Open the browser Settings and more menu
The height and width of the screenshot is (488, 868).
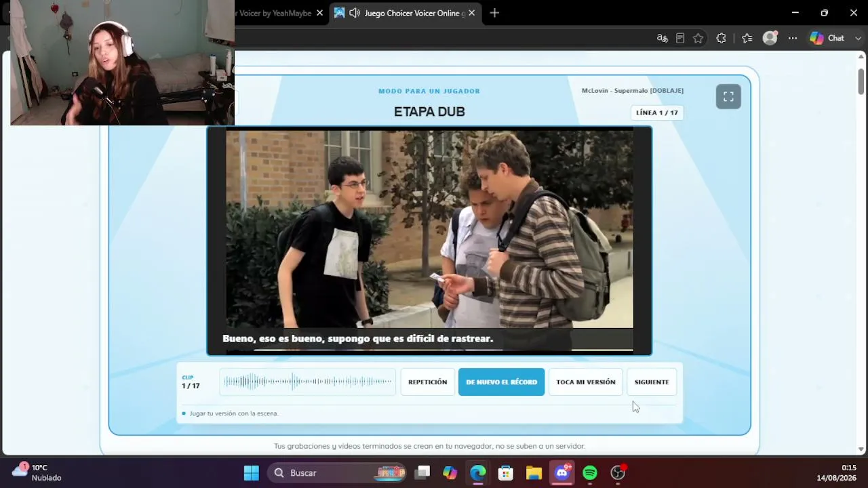click(x=791, y=38)
